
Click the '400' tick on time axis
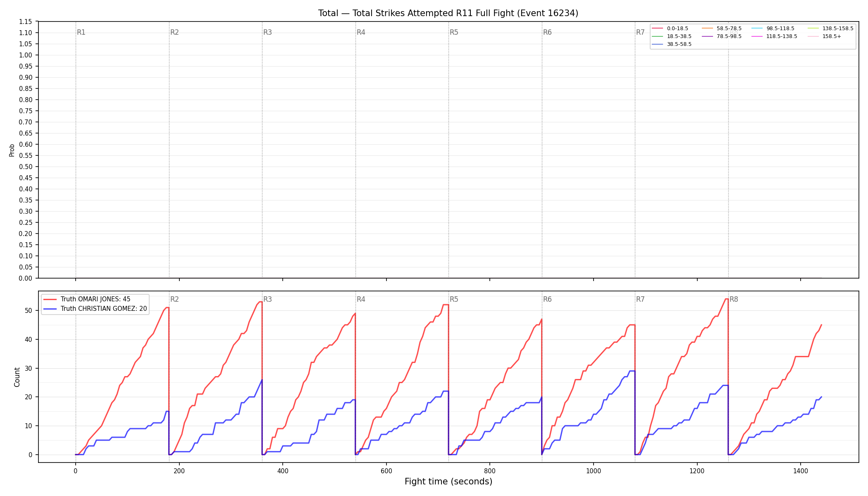point(283,471)
